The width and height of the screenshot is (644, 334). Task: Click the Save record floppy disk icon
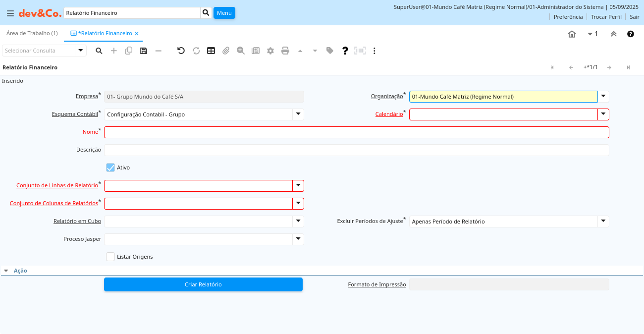(x=144, y=51)
